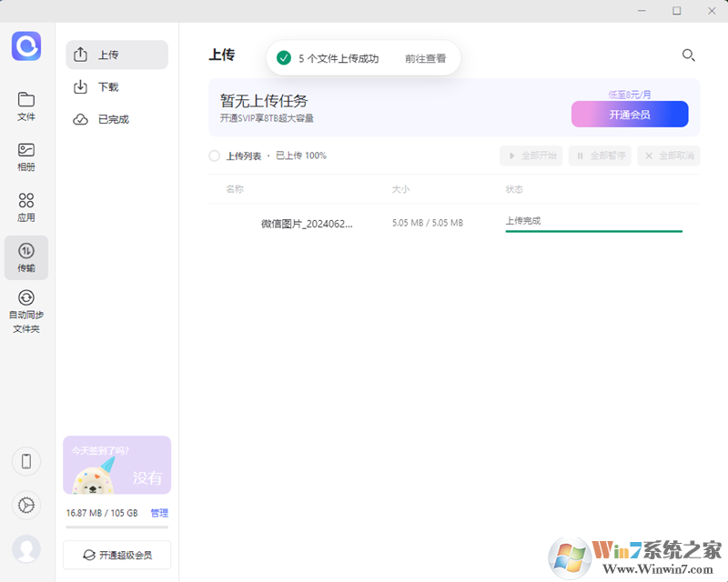Click the mobile phone icon in sidebar

[26, 461]
